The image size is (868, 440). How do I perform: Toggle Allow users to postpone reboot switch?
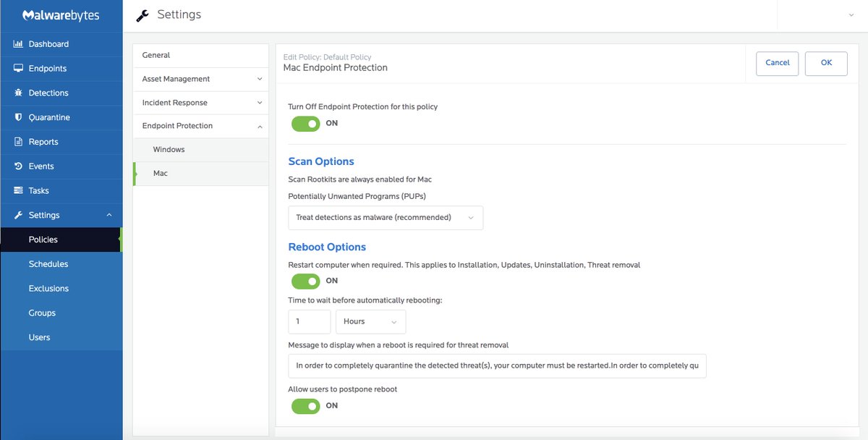305,406
